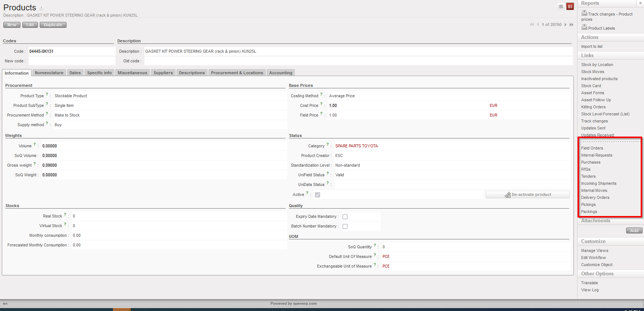Go to next product record arrow

tap(566, 24)
